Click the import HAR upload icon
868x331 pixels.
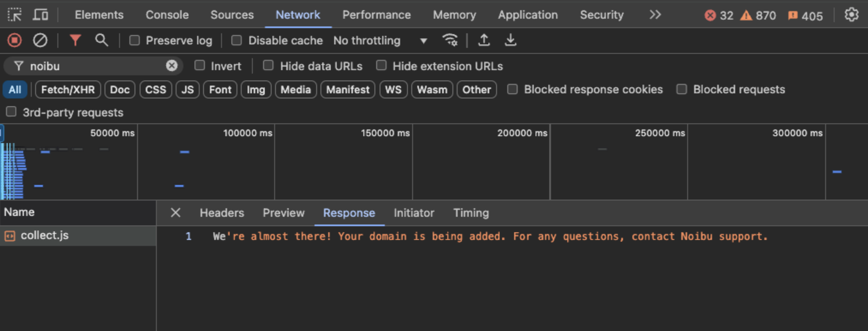(x=484, y=40)
